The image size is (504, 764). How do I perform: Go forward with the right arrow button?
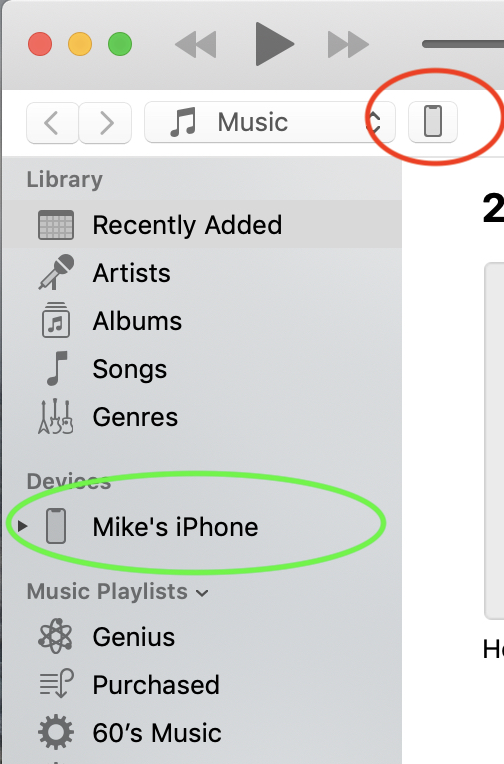pos(105,123)
